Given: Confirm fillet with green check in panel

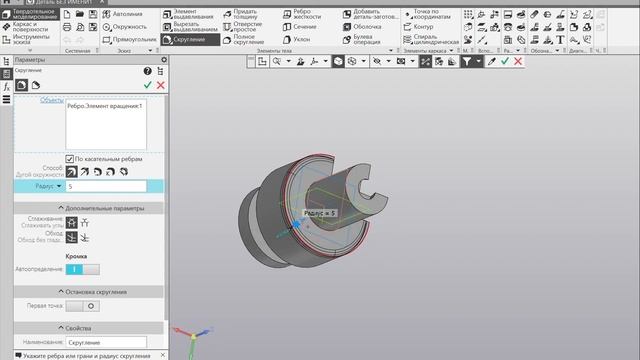Looking at the screenshot, I should pyautogui.click(x=147, y=85).
